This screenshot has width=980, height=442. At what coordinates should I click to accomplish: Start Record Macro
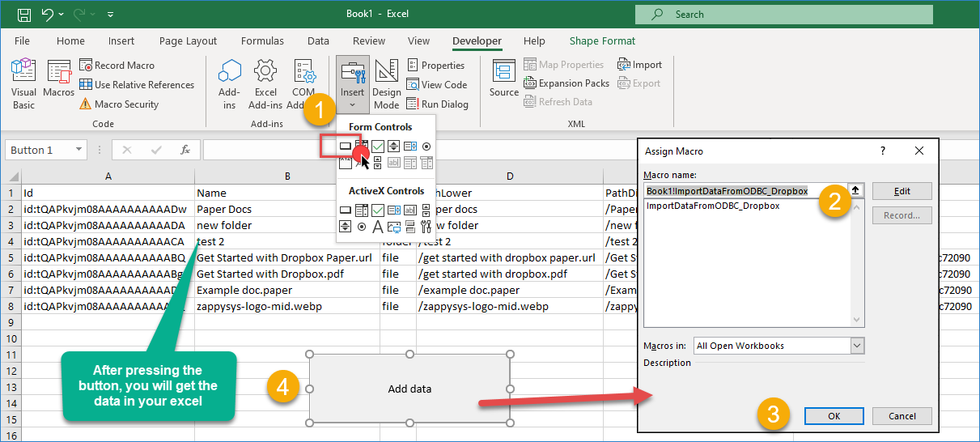117,66
